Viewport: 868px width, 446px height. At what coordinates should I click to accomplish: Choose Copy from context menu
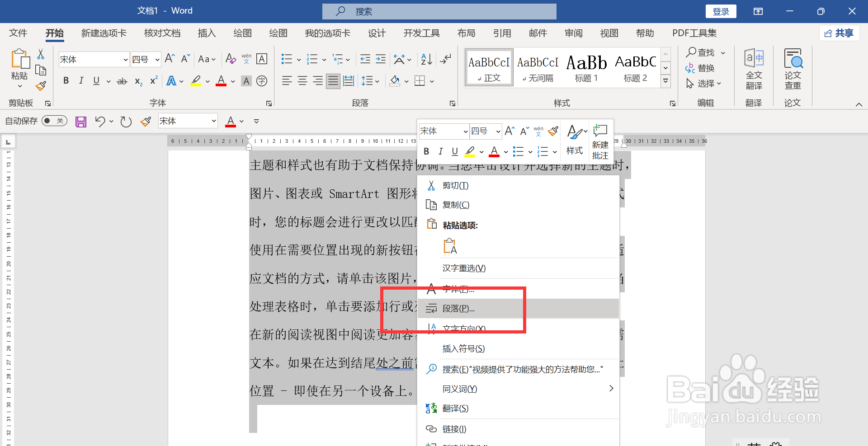[x=518, y=205]
